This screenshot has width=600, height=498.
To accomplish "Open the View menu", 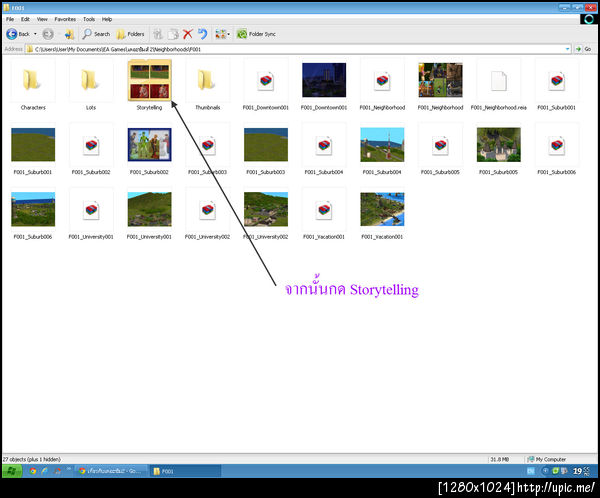I will (42, 19).
